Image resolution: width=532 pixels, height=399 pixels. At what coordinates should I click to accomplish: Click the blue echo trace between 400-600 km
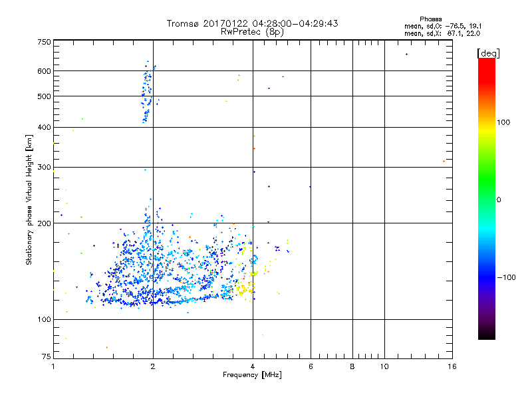coord(147,92)
